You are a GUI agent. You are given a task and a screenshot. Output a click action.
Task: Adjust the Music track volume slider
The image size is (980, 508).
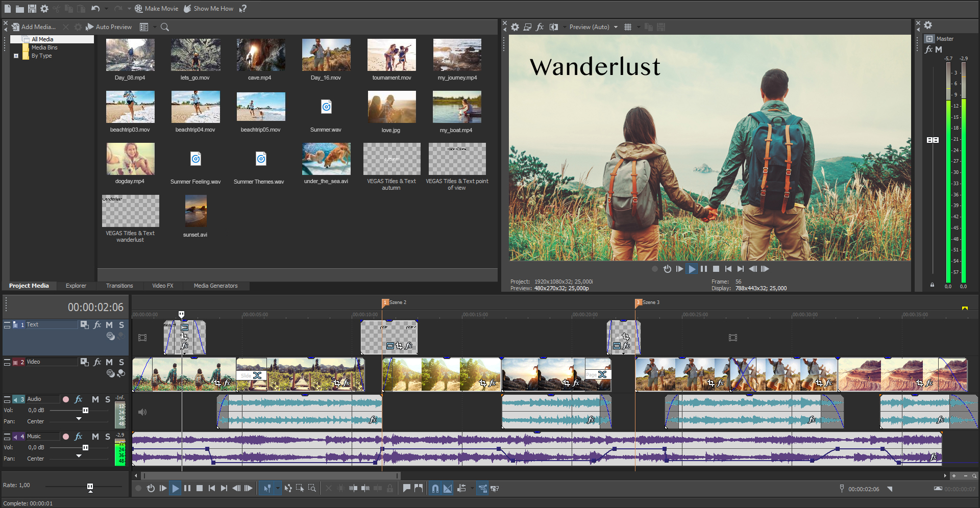coord(85,448)
